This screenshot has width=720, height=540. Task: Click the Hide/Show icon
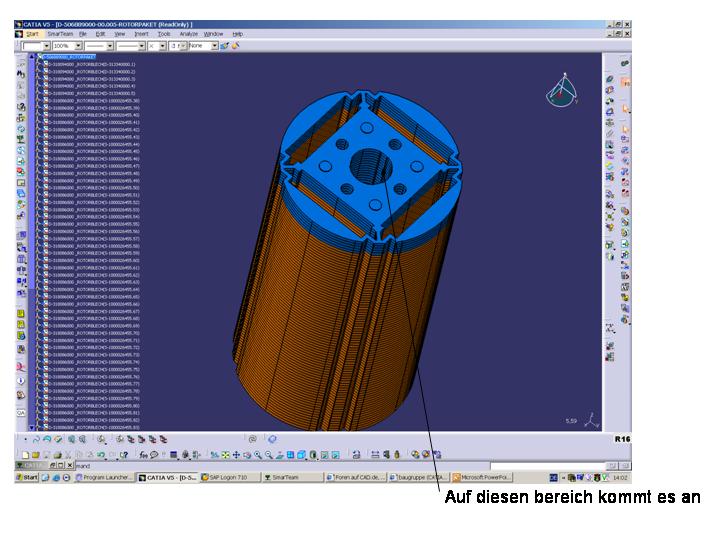[x=324, y=455]
